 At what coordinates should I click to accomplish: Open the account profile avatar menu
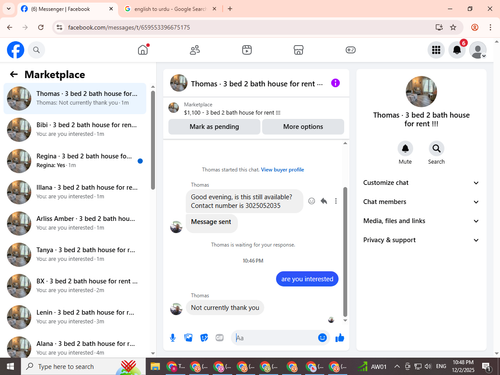[x=478, y=50]
